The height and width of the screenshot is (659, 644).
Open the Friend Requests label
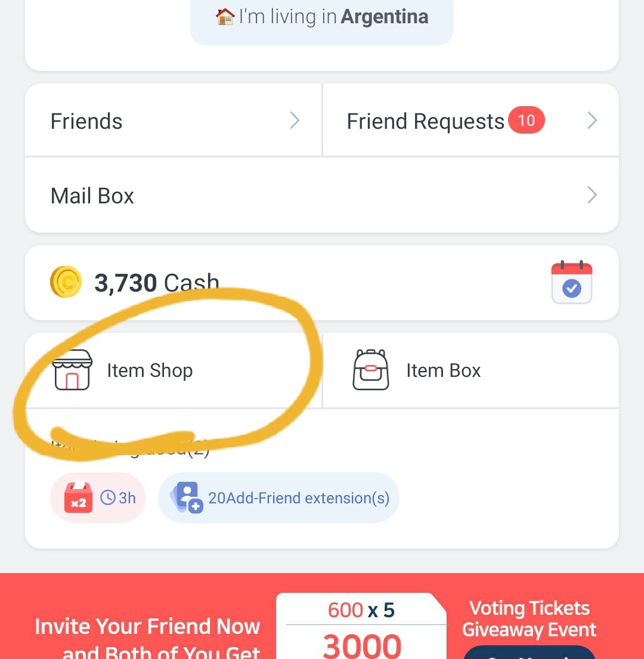click(x=425, y=122)
